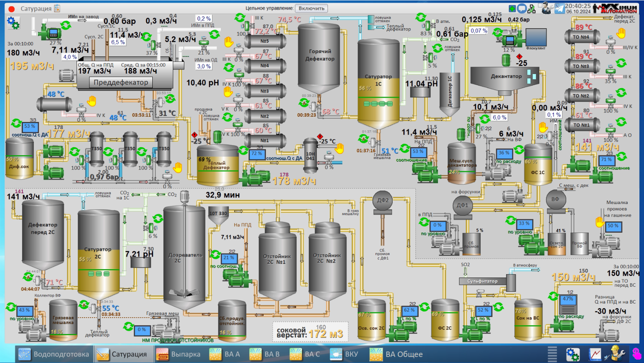
Task: Click the 0,07 % setpoint field
Action: (479, 31)
